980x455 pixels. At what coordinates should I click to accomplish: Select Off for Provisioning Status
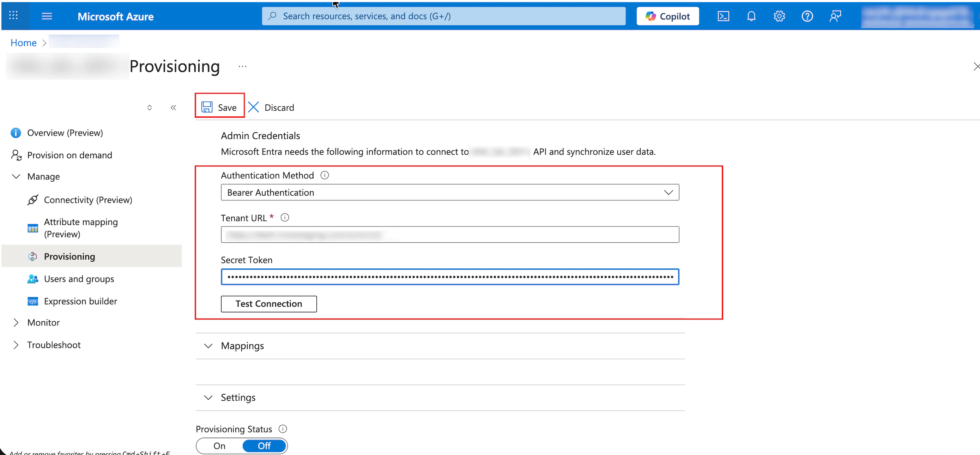click(x=264, y=445)
